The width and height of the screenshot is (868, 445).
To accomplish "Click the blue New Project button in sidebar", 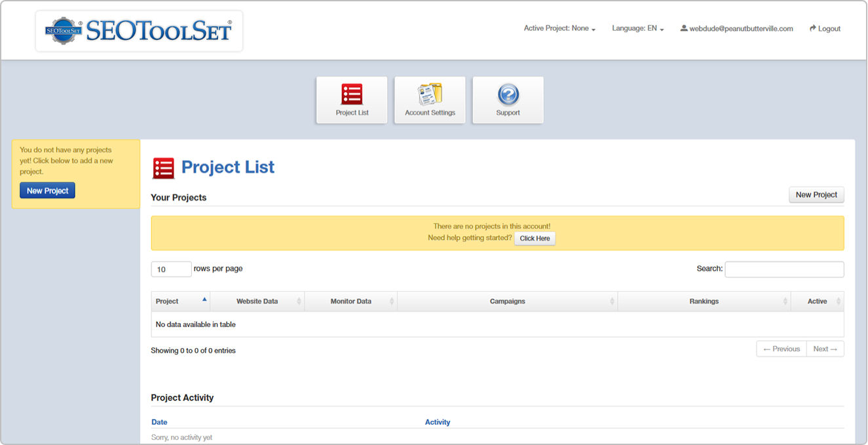I will tap(48, 191).
